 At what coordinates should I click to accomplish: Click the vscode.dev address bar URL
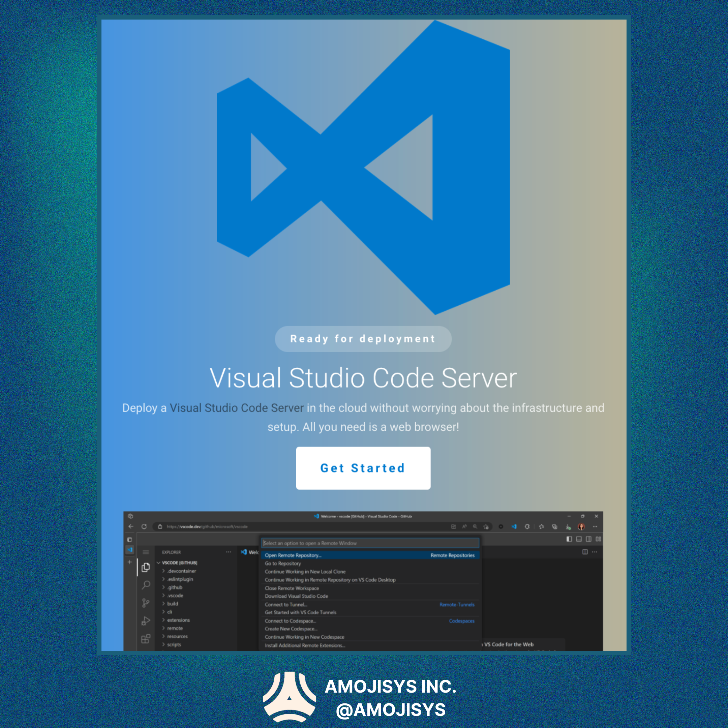tap(207, 526)
